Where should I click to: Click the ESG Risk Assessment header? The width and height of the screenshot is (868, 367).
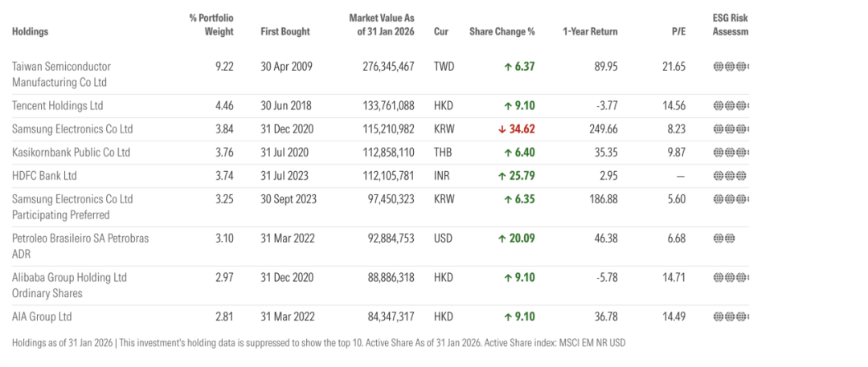click(x=730, y=25)
